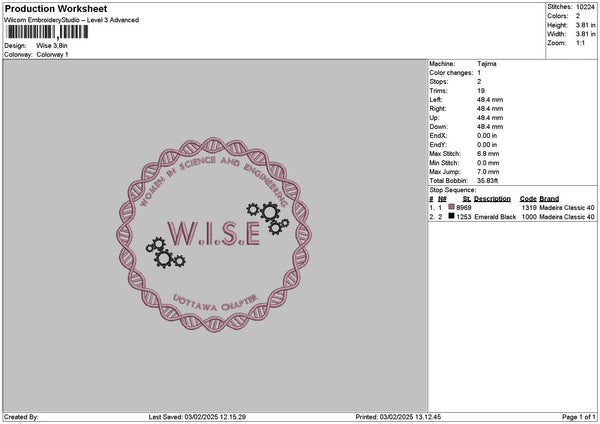The height and width of the screenshot is (424, 600).
Task: Click thread code 1319
Action: (529, 207)
